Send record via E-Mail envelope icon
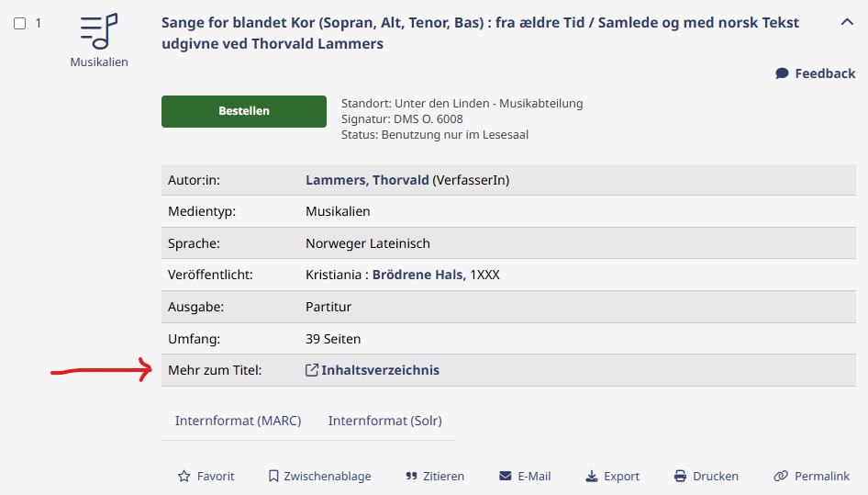 point(505,476)
